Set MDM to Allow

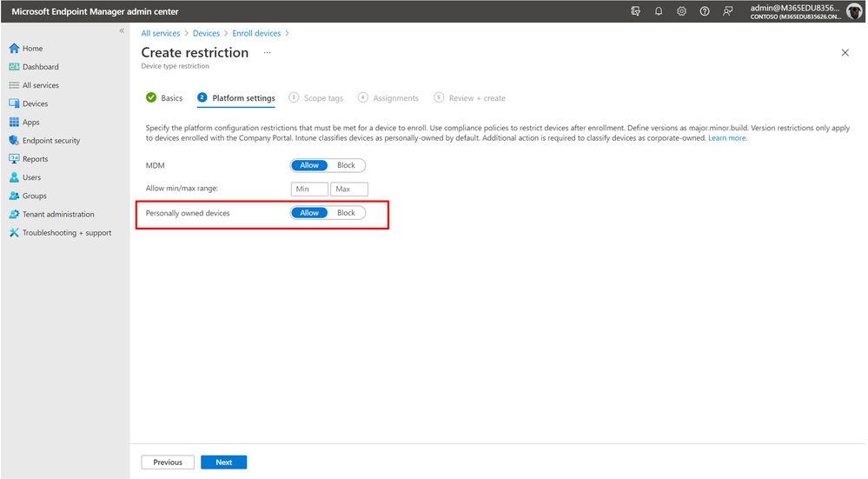(309, 165)
